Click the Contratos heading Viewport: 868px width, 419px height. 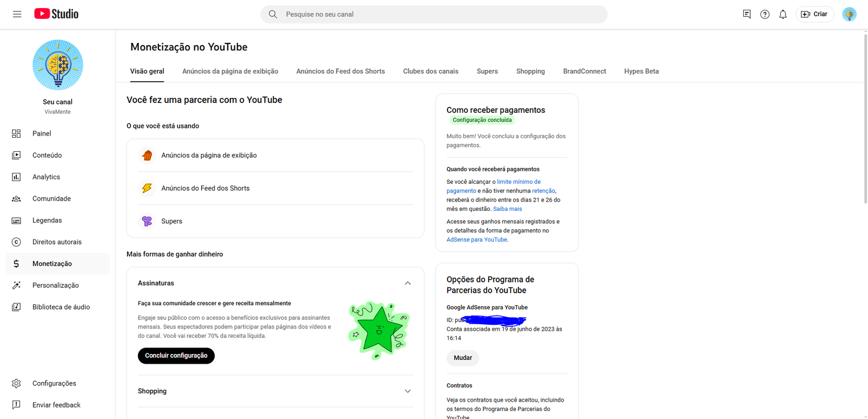[459, 385]
